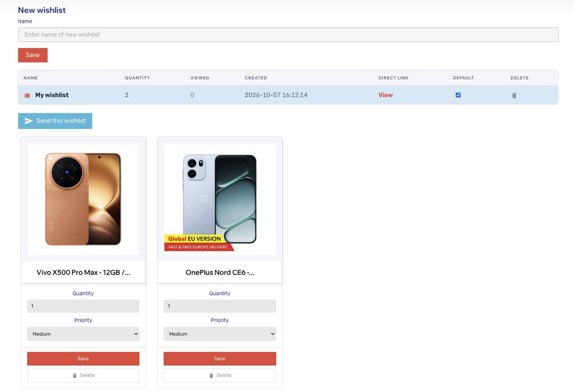574x392 pixels.
Task: Select the My wishlist name
Action: tap(52, 95)
